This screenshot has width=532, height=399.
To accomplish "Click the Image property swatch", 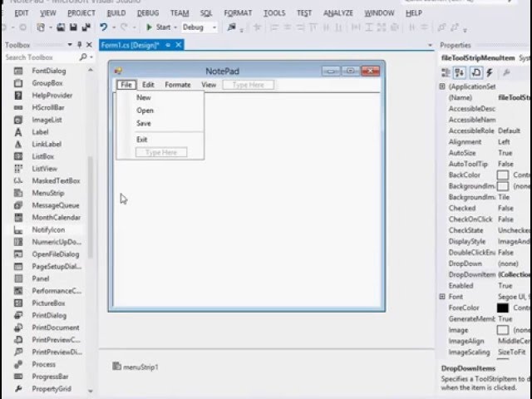I will pyautogui.click(x=503, y=330).
